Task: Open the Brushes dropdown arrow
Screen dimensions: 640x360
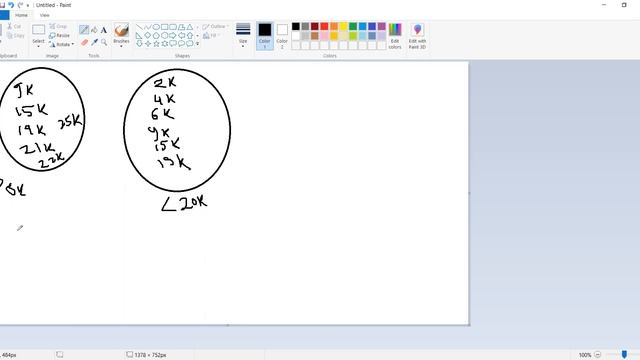Action: 121,46
